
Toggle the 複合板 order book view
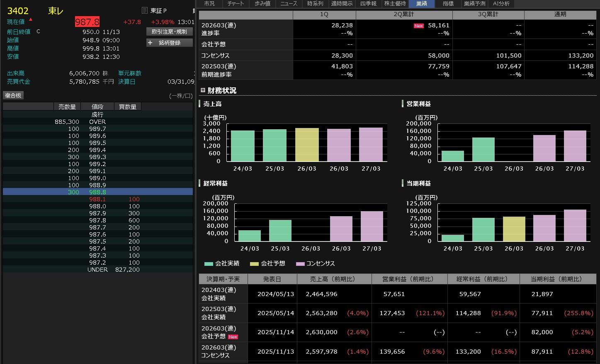[x=13, y=95]
